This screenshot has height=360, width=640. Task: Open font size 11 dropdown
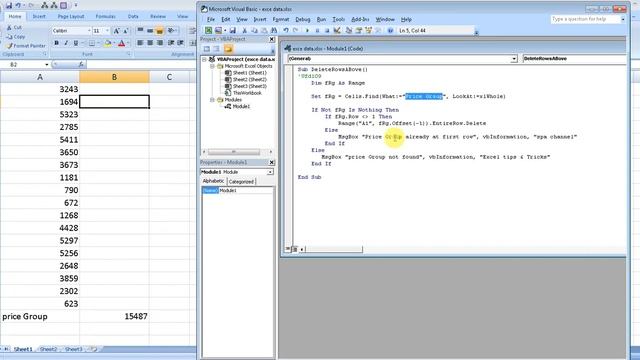click(107, 31)
